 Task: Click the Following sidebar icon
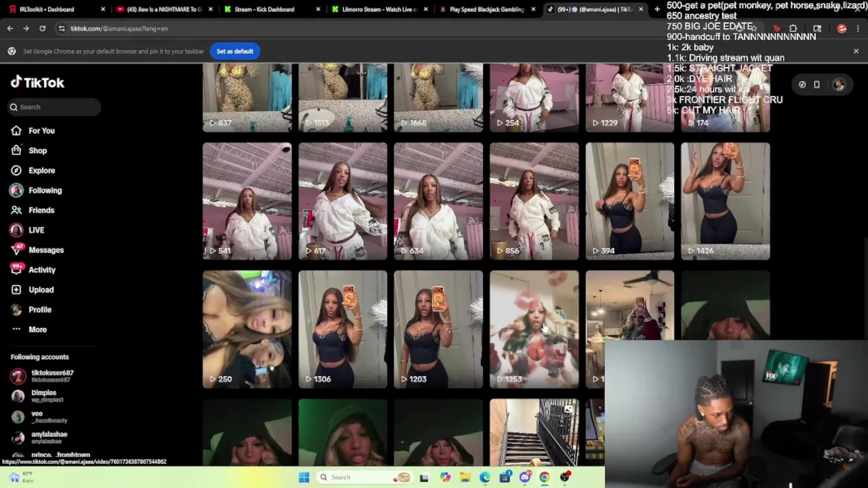16,190
